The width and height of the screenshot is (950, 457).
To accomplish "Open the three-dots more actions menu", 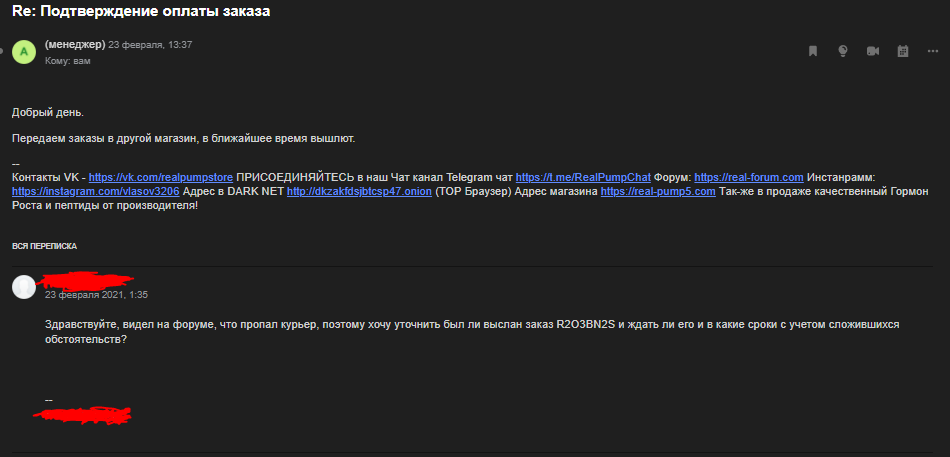I will [932, 51].
